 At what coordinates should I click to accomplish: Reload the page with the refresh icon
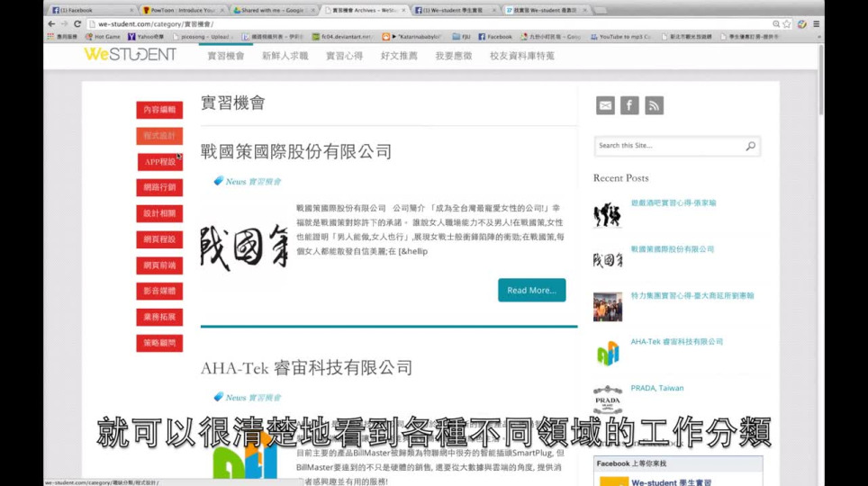[77, 24]
